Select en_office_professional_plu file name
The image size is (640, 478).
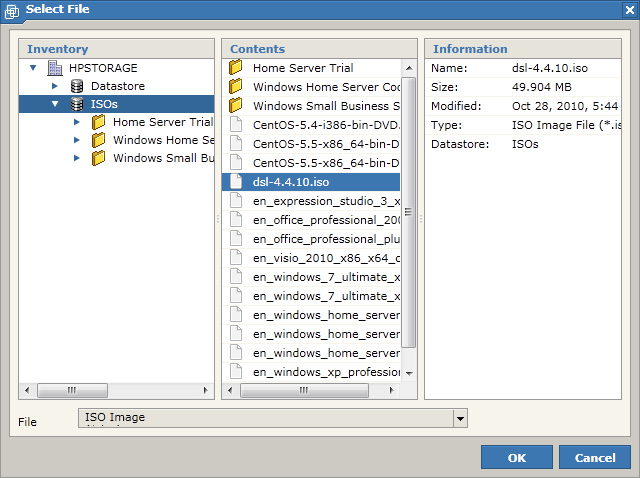pyautogui.click(x=327, y=239)
